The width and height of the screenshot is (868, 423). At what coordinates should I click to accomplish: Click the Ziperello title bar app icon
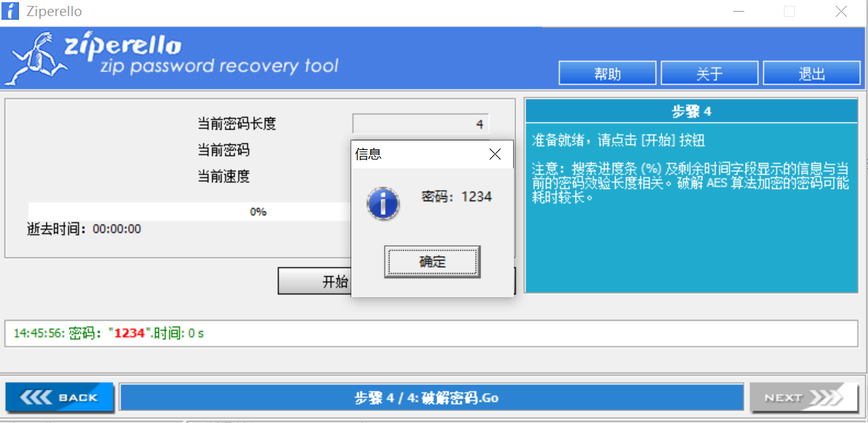coord(10,11)
